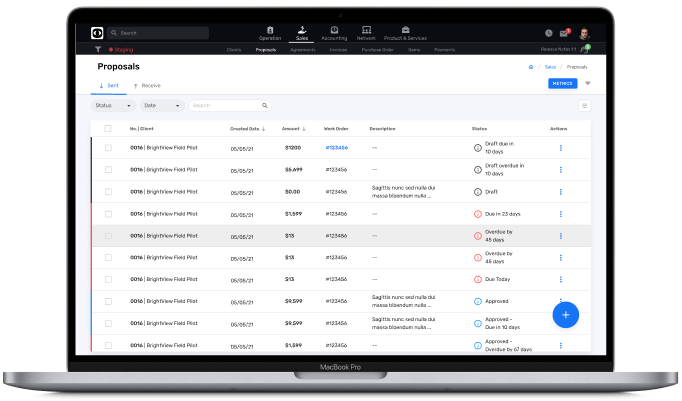The height and width of the screenshot is (401, 682).
Task: Click the proposals search input field
Action: point(227,105)
